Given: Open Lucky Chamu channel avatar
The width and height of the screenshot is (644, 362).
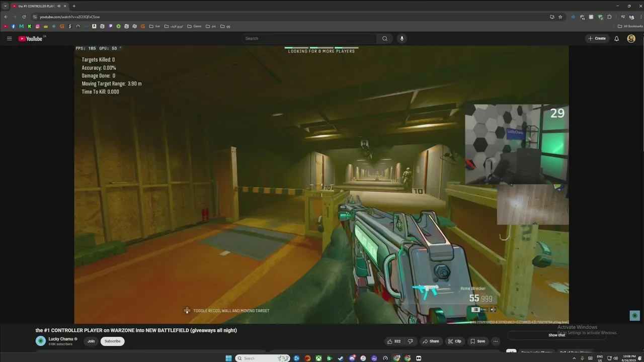Looking at the screenshot, I should pos(41,341).
